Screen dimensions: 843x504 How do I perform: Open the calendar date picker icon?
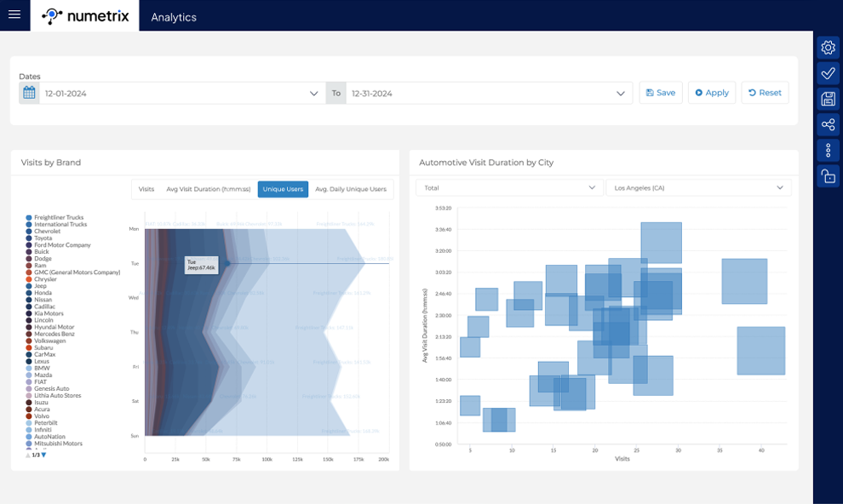29,93
